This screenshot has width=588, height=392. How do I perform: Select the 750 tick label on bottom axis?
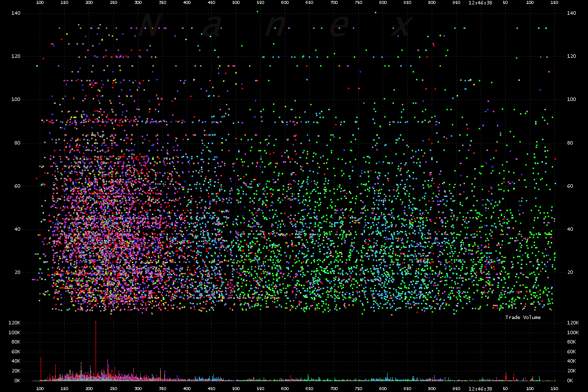358,389
